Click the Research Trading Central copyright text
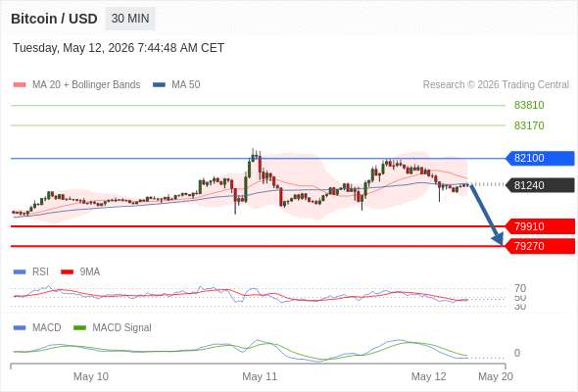Viewport: 578px width, 392px height. (x=496, y=85)
